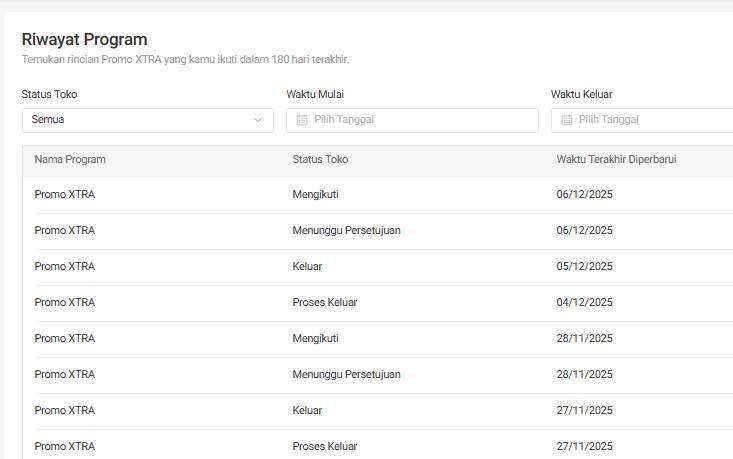Image resolution: width=733 pixels, height=459 pixels.
Task: Click the Nama Program column header
Action: point(70,159)
